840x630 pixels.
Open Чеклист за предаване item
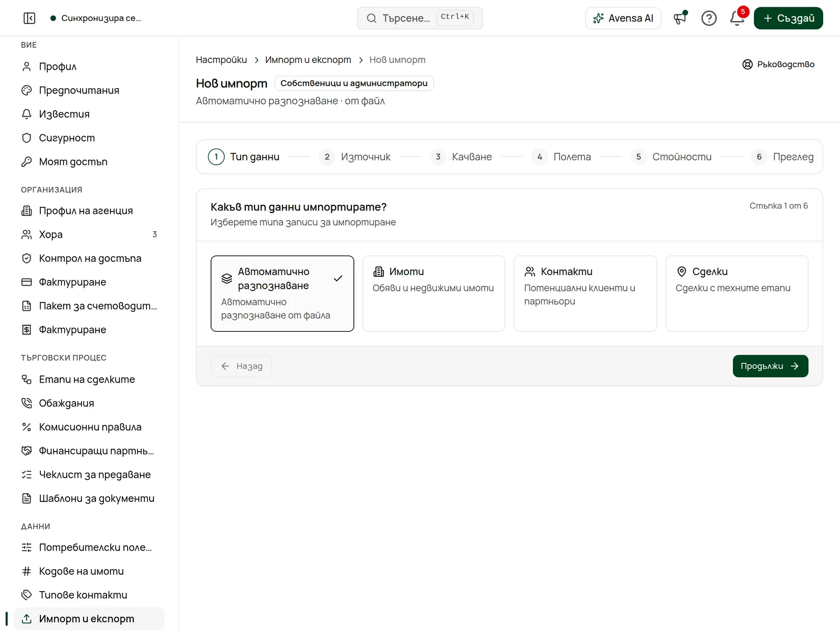89,475
